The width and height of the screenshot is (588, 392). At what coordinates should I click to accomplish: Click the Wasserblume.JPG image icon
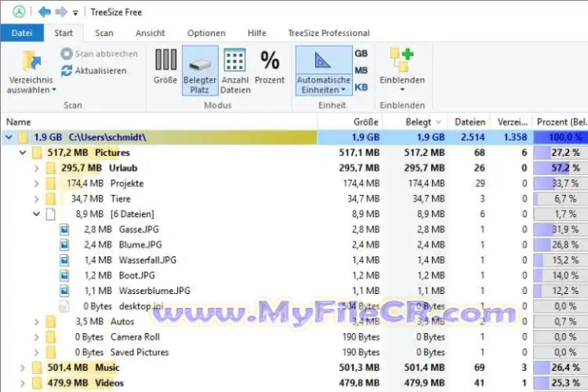point(65,291)
